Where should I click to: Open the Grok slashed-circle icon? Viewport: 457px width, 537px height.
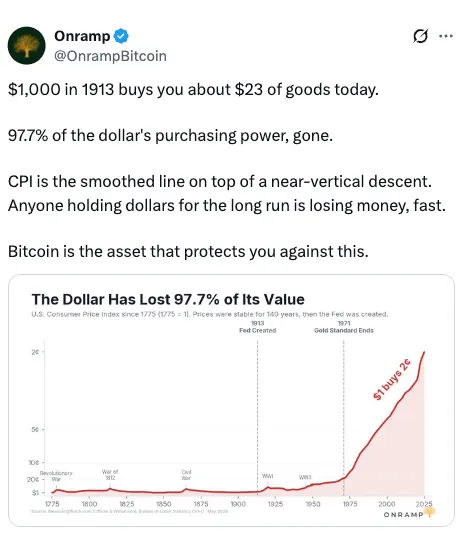(421, 36)
